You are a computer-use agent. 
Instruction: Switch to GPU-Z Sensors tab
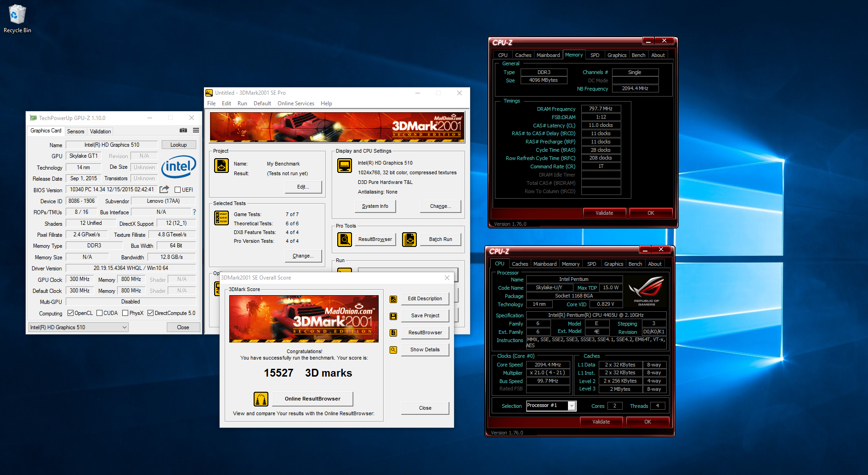(x=75, y=132)
